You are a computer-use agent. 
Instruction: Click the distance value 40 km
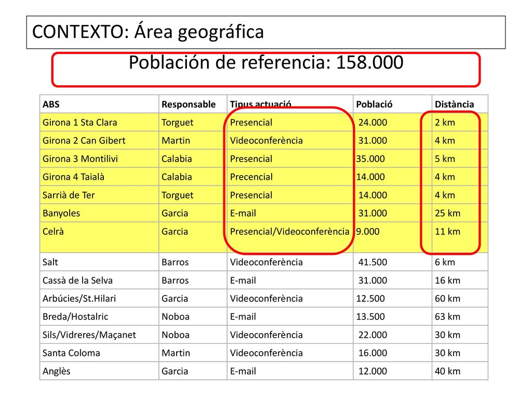tap(447, 371)
